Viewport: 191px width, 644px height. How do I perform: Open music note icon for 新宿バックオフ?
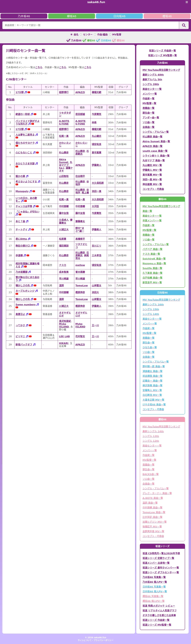(34, 345)
